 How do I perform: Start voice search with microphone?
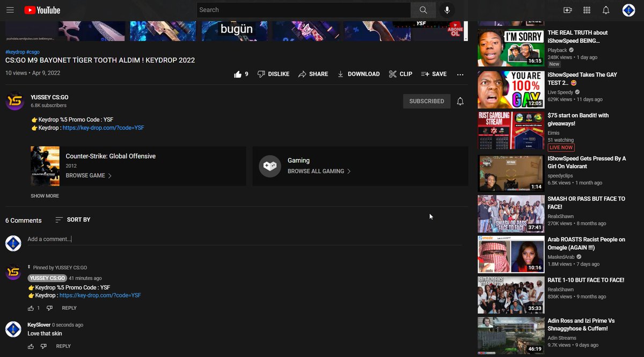(x=447, y=10)
